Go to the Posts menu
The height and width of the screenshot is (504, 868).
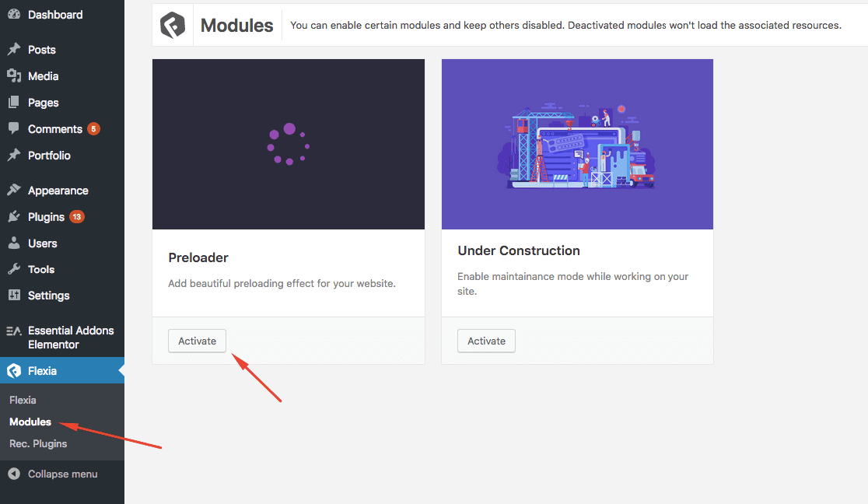(42, 49)
